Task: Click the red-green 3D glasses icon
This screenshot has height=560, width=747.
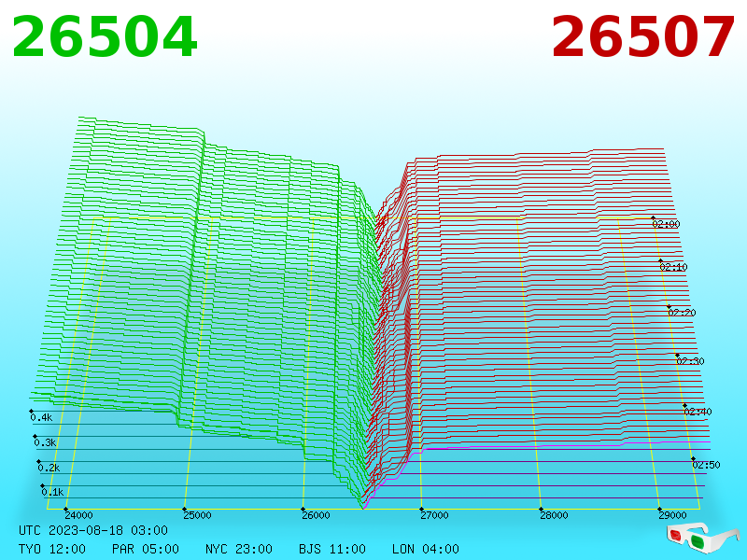Action: click(702, 538)
